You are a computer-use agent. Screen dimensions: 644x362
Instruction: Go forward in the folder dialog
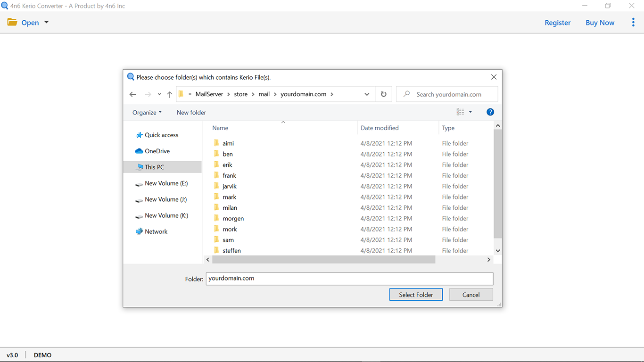pos(148,94)
